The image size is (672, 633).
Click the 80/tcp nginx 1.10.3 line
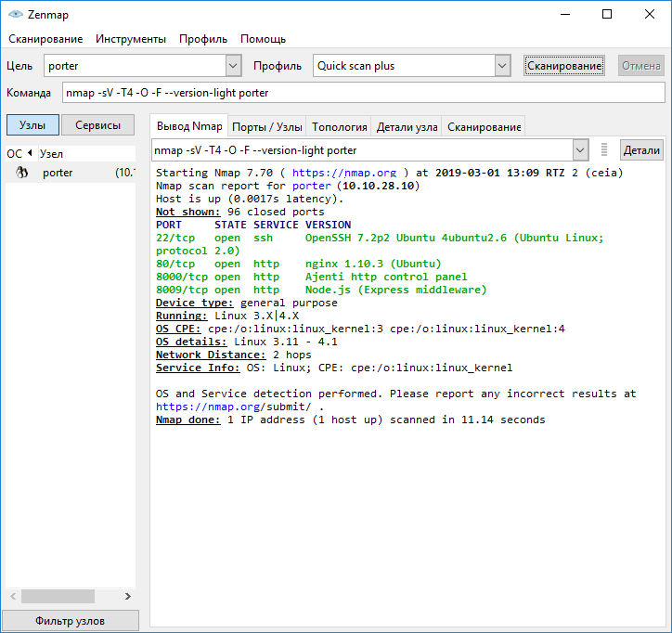point(298,264)
